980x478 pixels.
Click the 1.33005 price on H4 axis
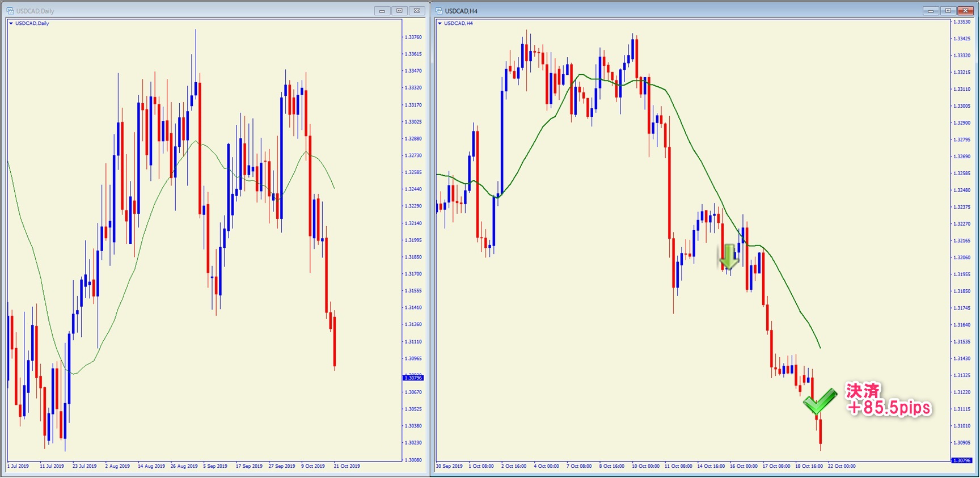pyautogui.click(x=962, y=106)
